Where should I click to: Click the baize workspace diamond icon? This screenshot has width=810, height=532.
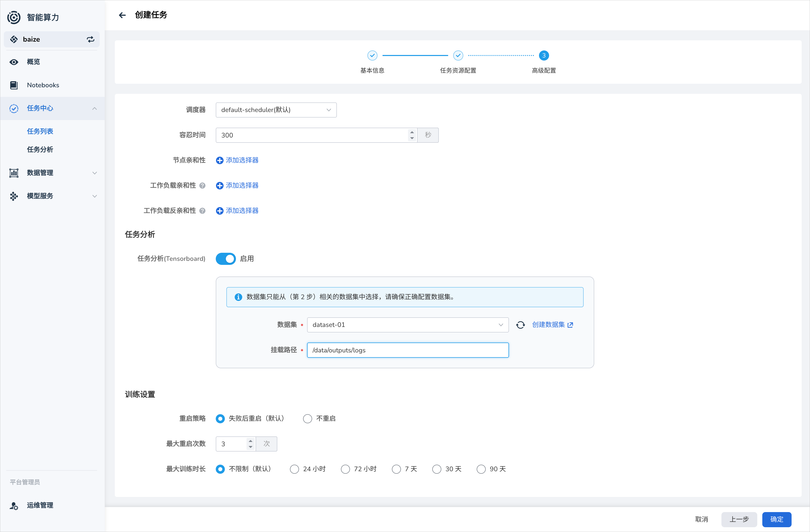(x=14, y=39)
